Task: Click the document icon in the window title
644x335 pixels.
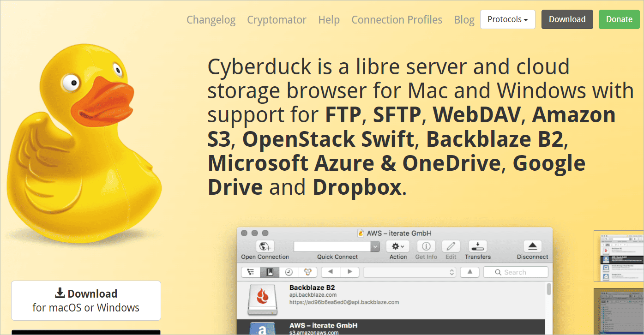Action: (x=361, y=233)
